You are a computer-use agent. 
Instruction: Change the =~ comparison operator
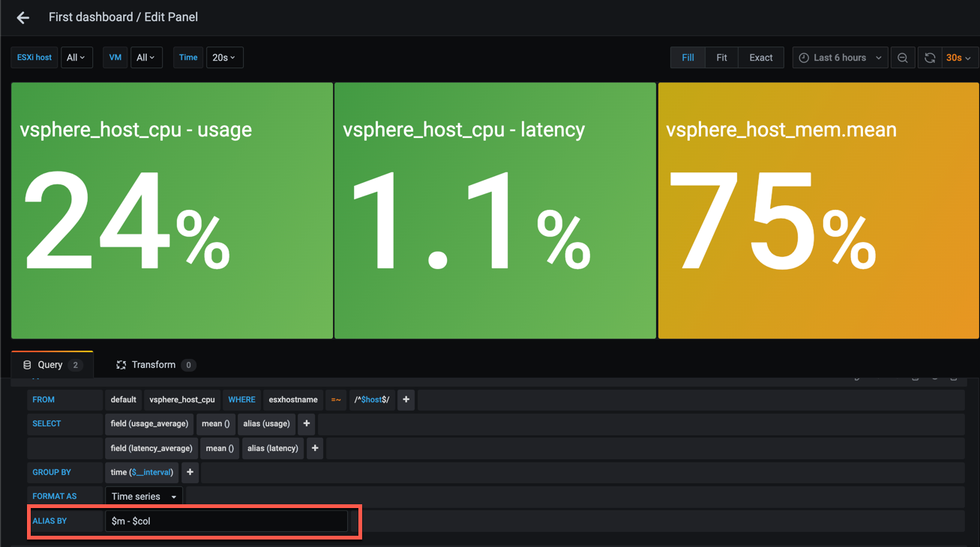click(x=336, y=400)
